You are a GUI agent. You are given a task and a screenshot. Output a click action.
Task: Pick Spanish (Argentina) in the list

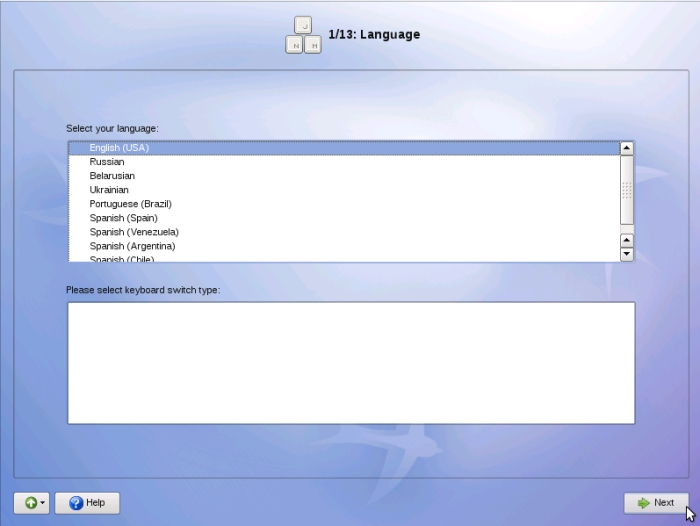[x=132, y=246]
